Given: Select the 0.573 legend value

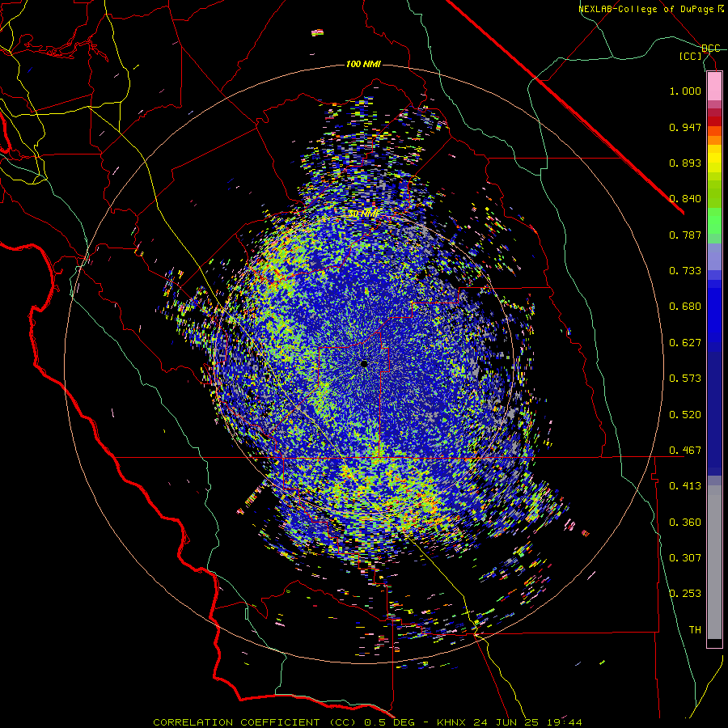Looking at the screenshot, I should point(685,379).
